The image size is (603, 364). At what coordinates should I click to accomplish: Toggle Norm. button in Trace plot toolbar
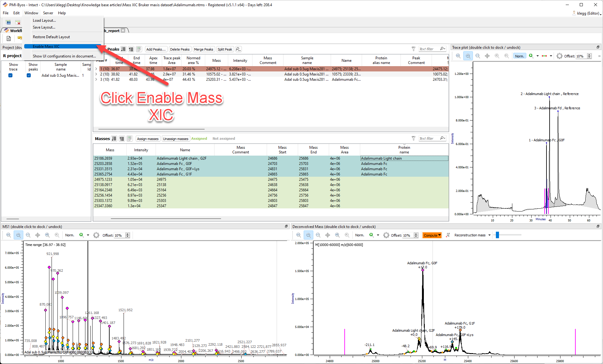pyautogui.click(x=519, y=56)
